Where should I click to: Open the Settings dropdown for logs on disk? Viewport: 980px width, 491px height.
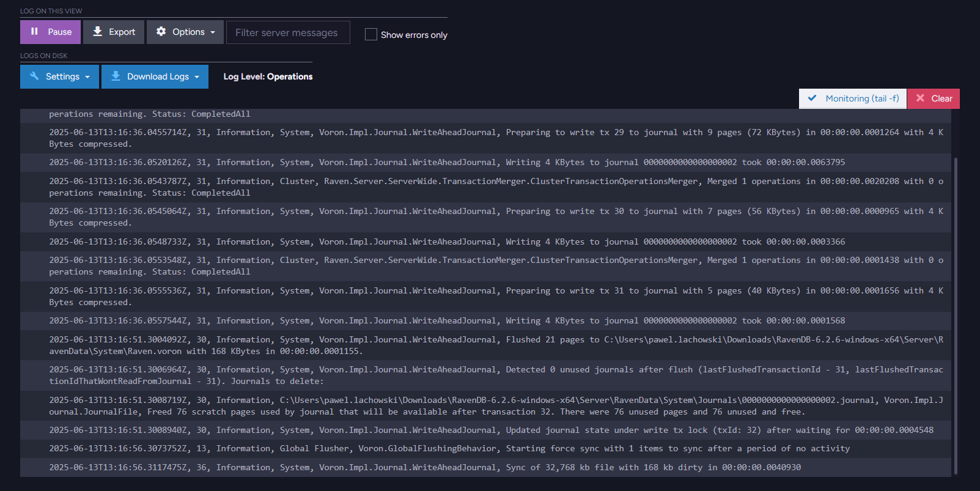pos(59,76)
